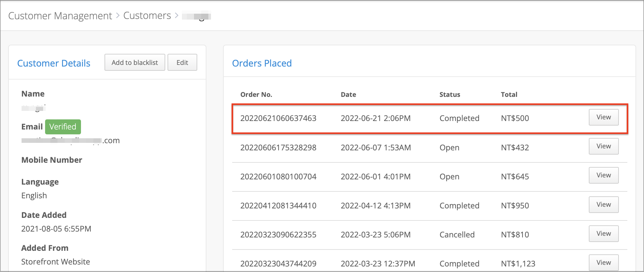Click the Add to blacklist button
The image size is (644, 272).
tap(135, 62)
